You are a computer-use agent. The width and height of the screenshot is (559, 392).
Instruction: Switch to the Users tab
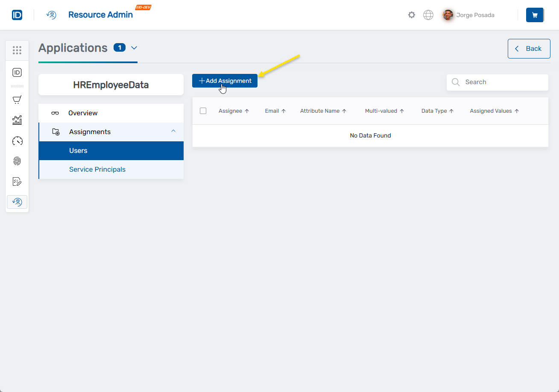tap(78, 150)
